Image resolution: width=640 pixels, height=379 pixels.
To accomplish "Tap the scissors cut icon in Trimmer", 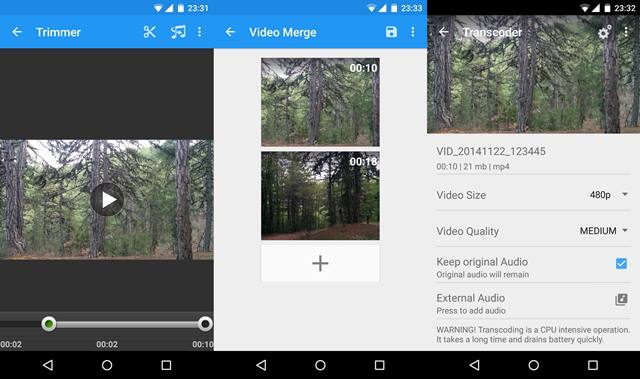I will [x=149, y=32].
